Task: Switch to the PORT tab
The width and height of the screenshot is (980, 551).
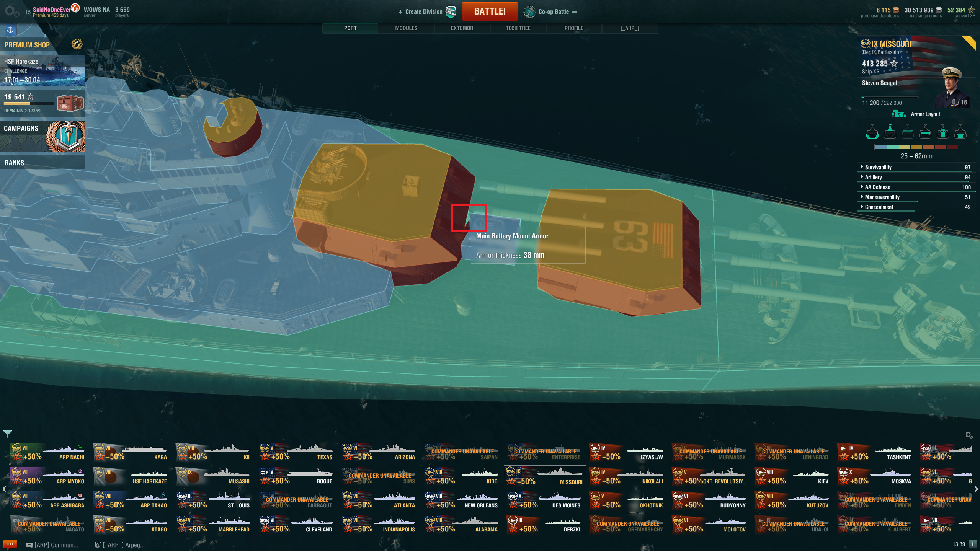Action: point(350,28)
